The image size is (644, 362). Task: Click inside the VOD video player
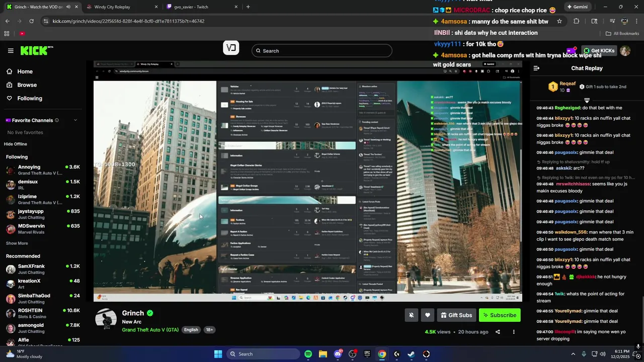coord(307,181)
